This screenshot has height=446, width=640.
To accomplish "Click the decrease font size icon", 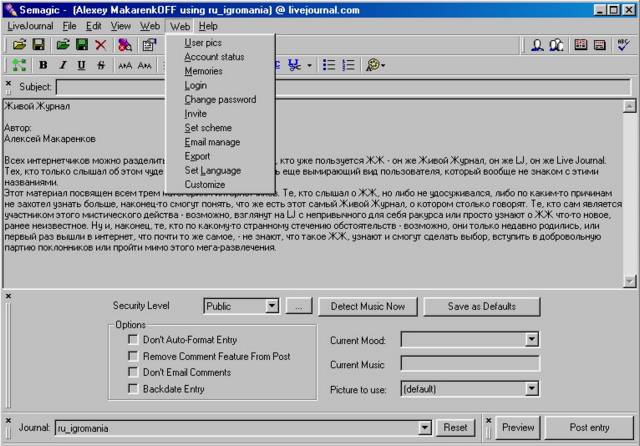I will (144, 65).
